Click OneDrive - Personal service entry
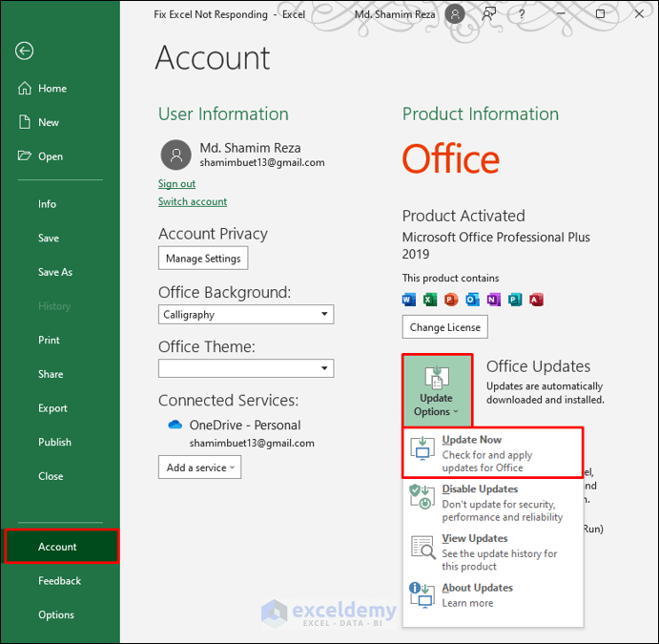Screen dimensions: 659x644 pos(244,425)
